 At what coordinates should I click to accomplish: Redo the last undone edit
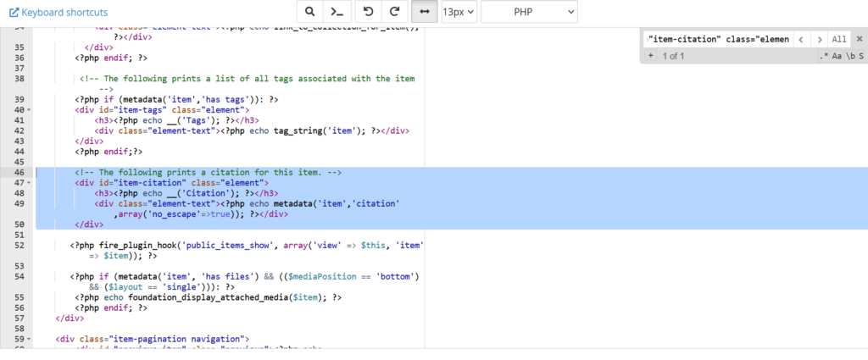[x=395, y=12]
